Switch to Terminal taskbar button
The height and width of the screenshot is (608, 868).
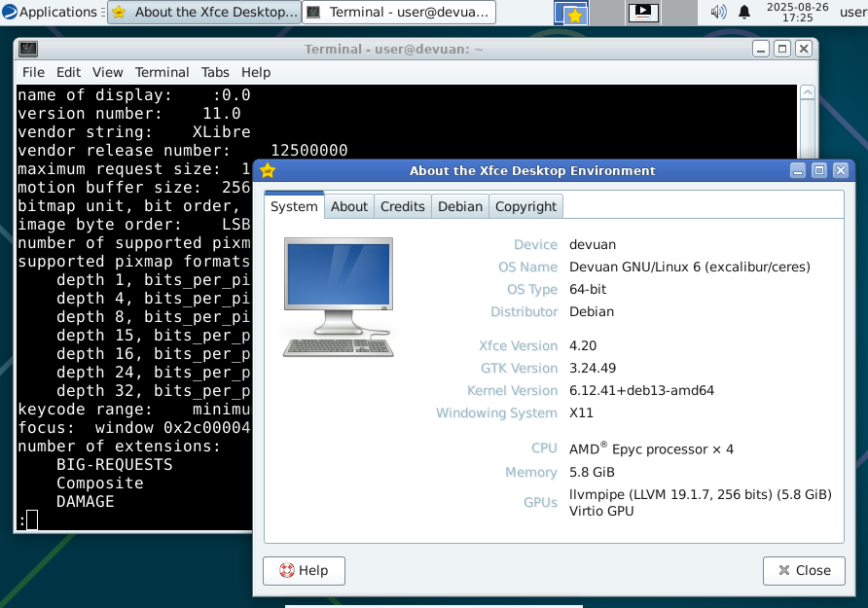(x=399, y=13)
